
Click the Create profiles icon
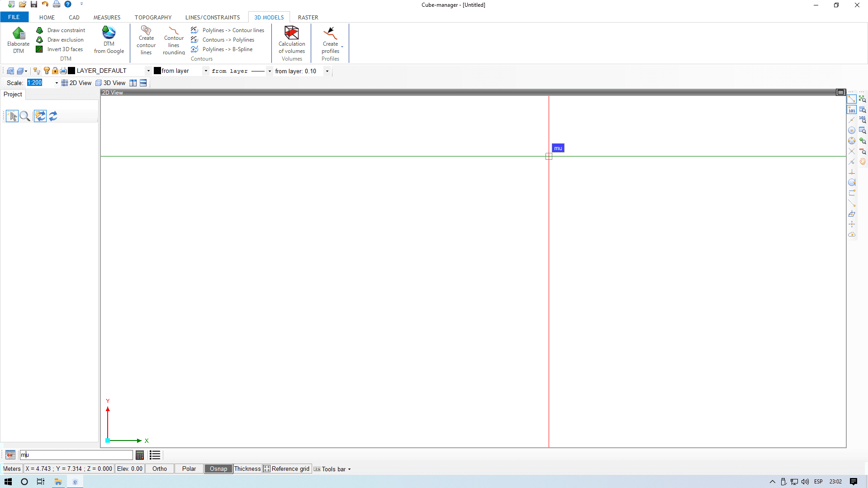click(330, 33)
